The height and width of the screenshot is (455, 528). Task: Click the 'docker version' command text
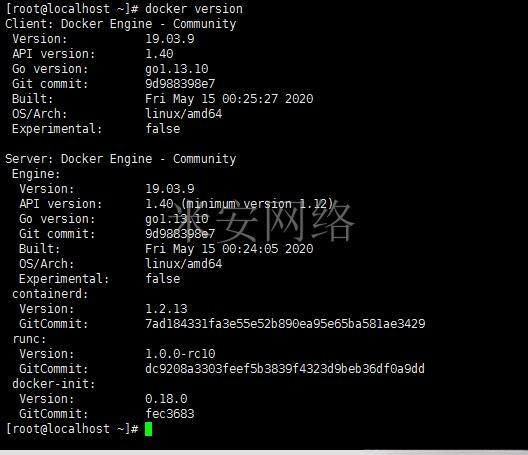(194, 9)
